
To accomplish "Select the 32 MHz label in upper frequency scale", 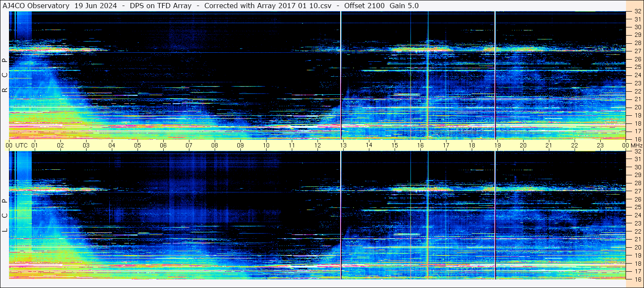I will (637, 12).
